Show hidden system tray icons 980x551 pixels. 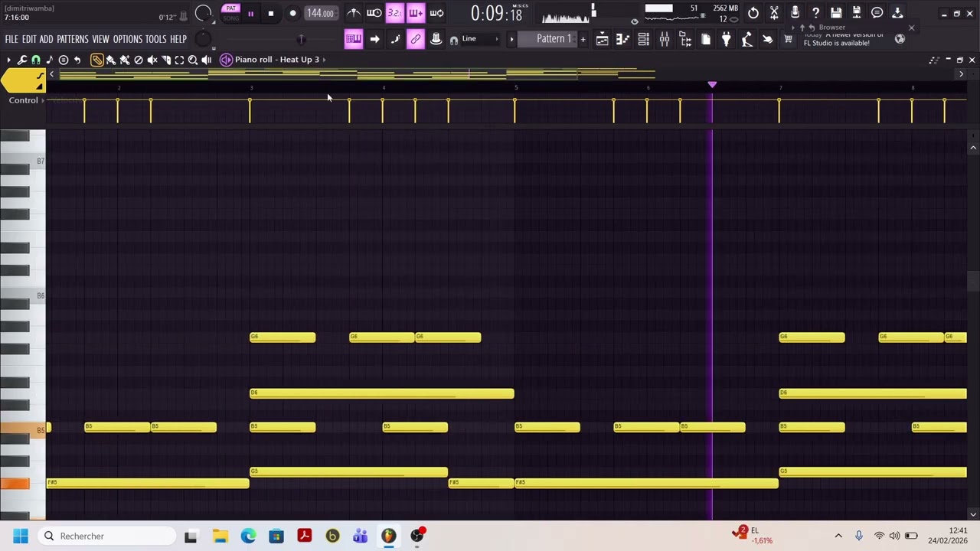point(838,536)
